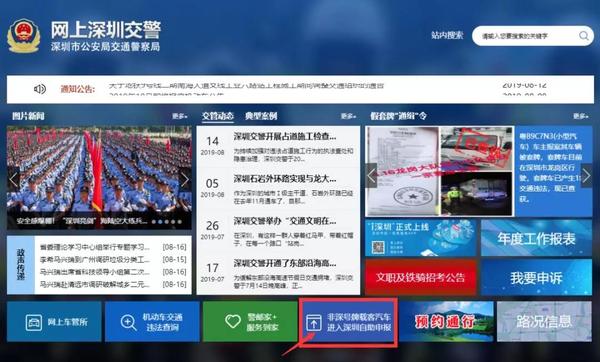Click date 26 2019-07 news entry
This screenshot has height=362, width=600.
[x=212, y=230]
